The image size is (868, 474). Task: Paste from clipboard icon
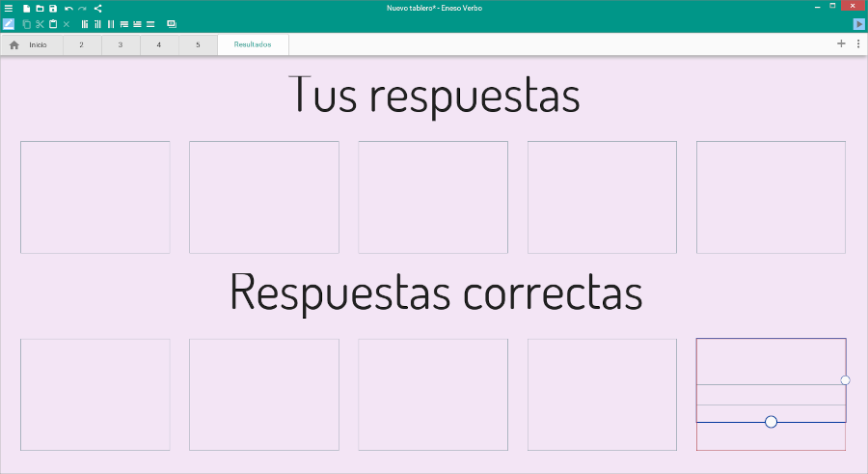[x=53, y=24]
